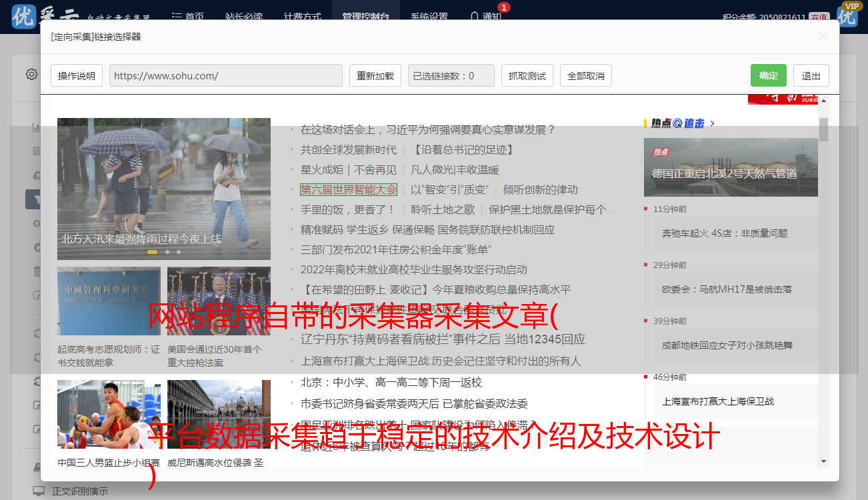Select link 在这场对话会上，习近平为何强调
Image resolution: width=868 pixels, height=500 pixels.
(x=428, y=129)
